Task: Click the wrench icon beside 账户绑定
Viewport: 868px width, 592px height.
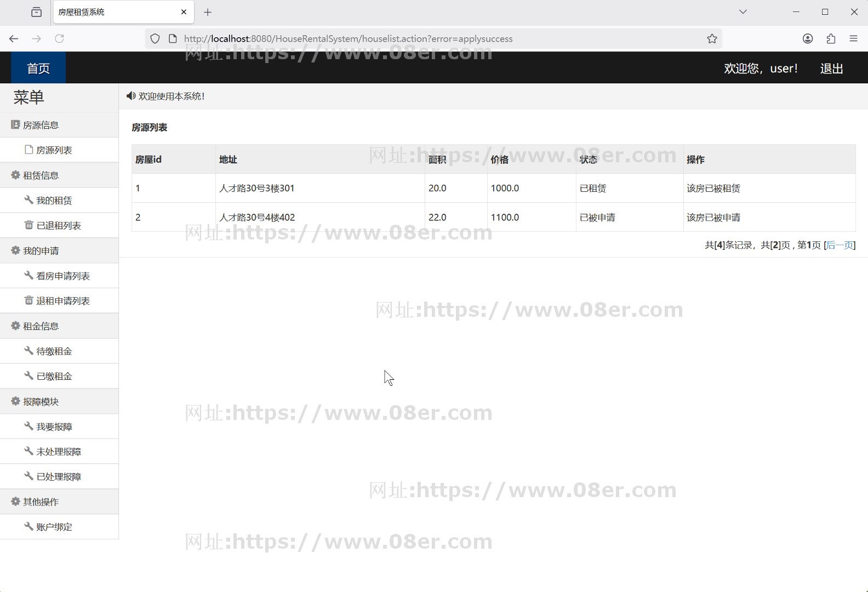Action: click(x=28, y=526)
